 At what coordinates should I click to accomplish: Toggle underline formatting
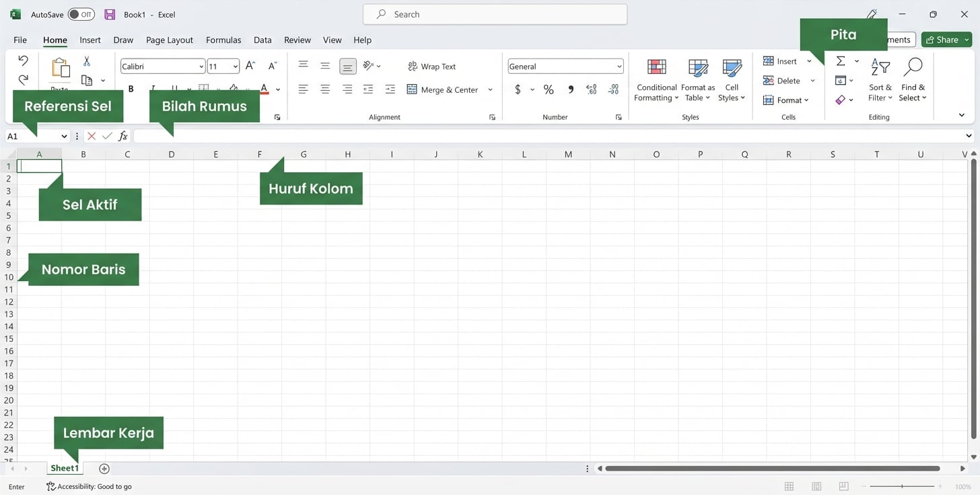(x=174, y=88)
